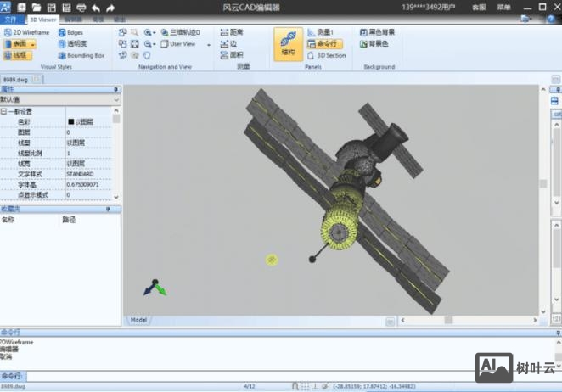This screenshot has height=392, width=562.
Task: Click the 三维轨迹 3D orbit tool
Action: [183, 32]
